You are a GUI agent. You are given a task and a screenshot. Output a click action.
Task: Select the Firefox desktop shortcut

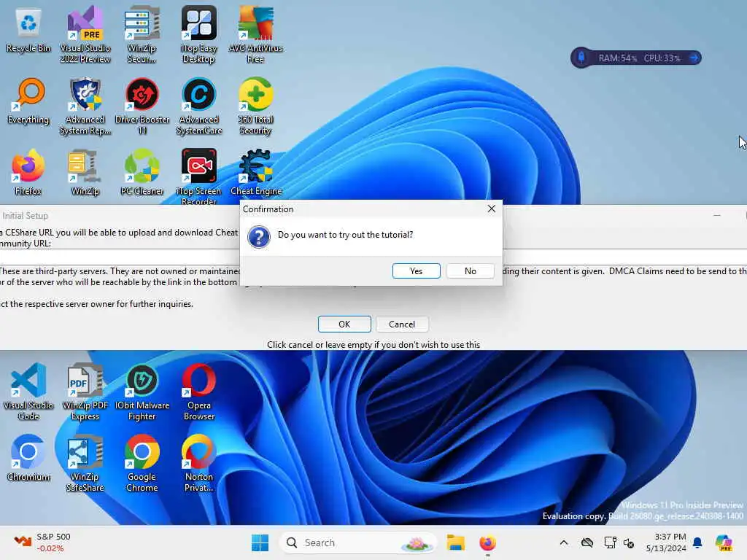(x=28, y=174)
